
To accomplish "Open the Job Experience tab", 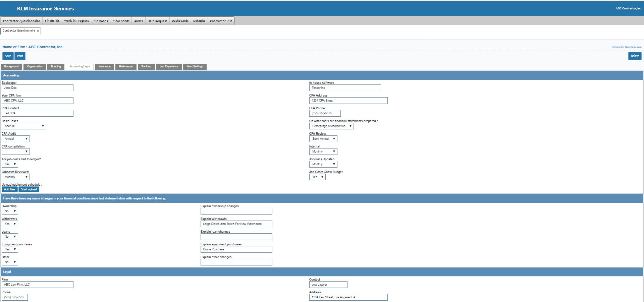I will pyautogui.click(x=169, y=67).
